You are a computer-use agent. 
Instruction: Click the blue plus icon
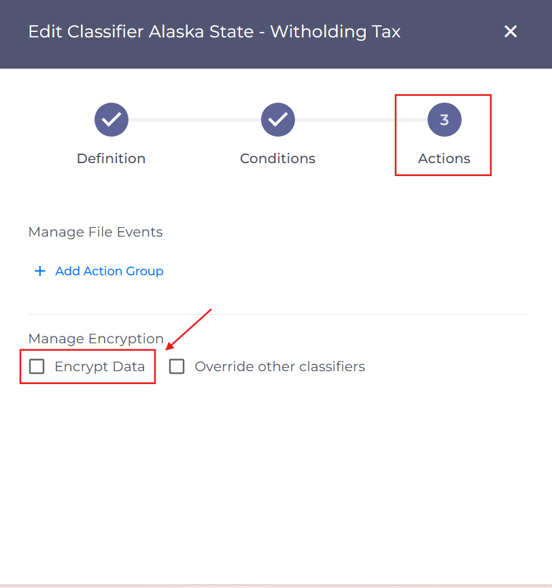click(x=40, y=271)
